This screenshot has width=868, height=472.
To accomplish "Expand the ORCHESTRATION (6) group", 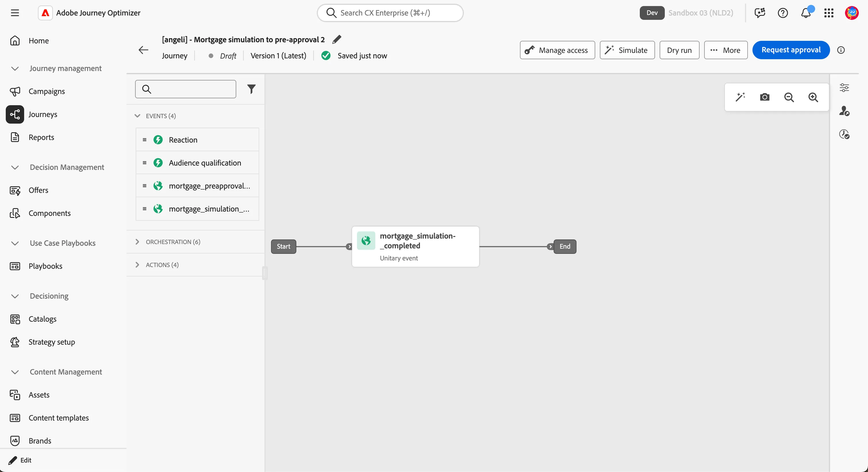I will (137, 242).
